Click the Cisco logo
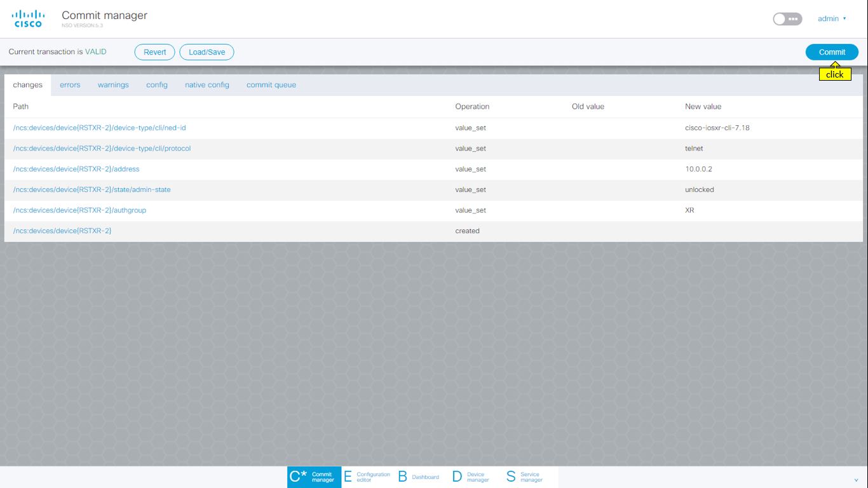This screenshot has width=868, height=488. [x=28, y=18]
